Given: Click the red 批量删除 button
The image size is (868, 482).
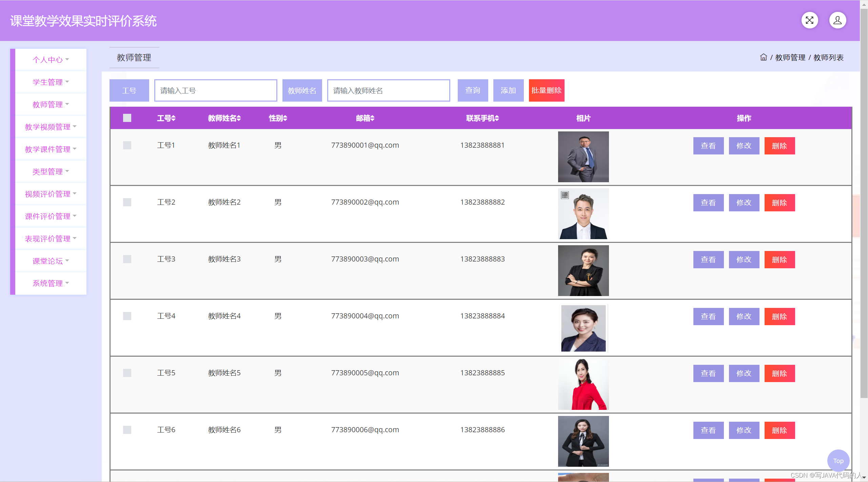Looking at the screenshot, I should click(x=546, y=90).
